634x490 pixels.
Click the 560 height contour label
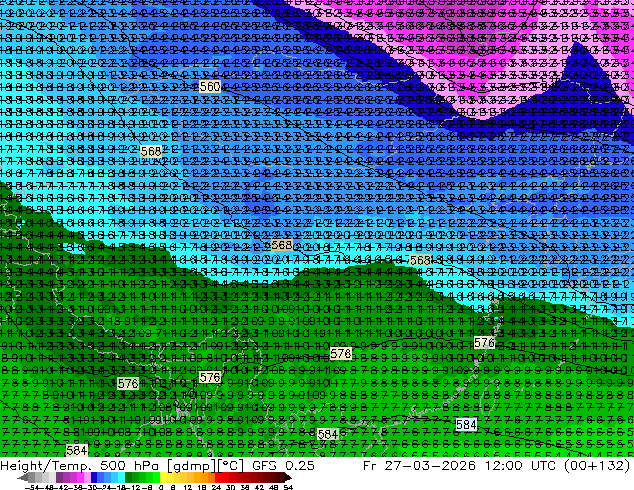tap(210, 87)
